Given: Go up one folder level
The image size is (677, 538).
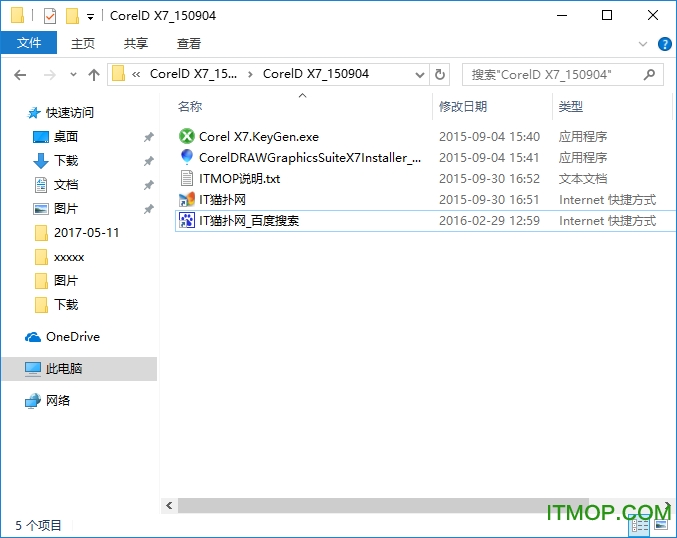Looking at the screenshot, I should point(94,75).
